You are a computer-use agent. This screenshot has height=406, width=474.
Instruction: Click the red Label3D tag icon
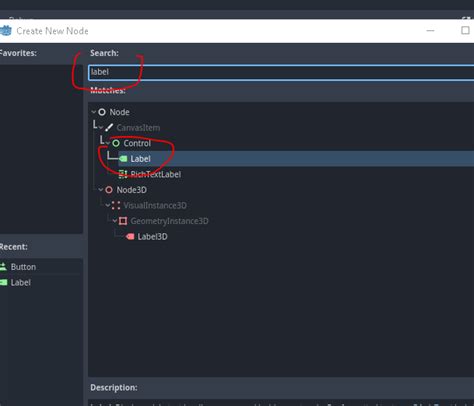(x=130, y=237)
